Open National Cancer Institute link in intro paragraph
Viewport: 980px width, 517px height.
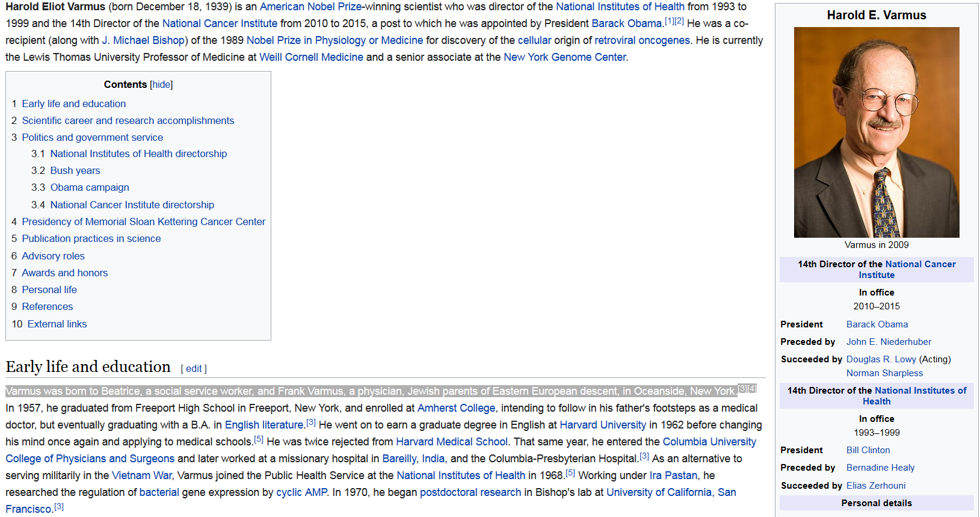point(220,23)
